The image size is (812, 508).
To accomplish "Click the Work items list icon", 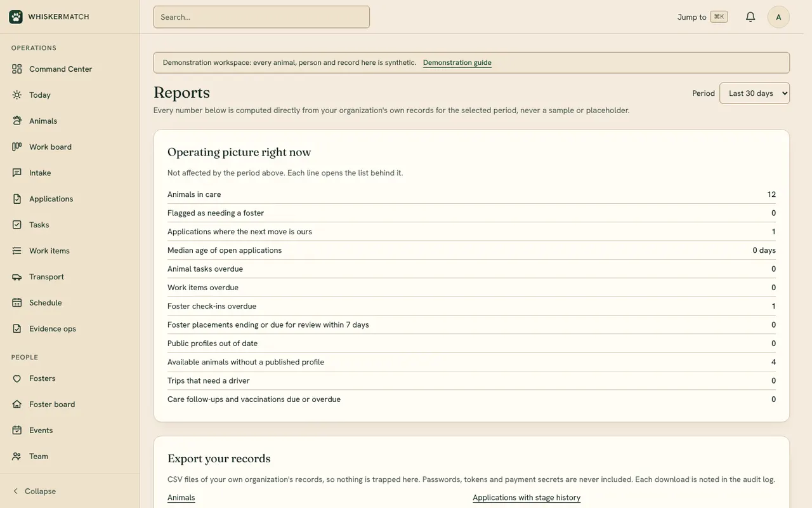I will coord(17,251).
